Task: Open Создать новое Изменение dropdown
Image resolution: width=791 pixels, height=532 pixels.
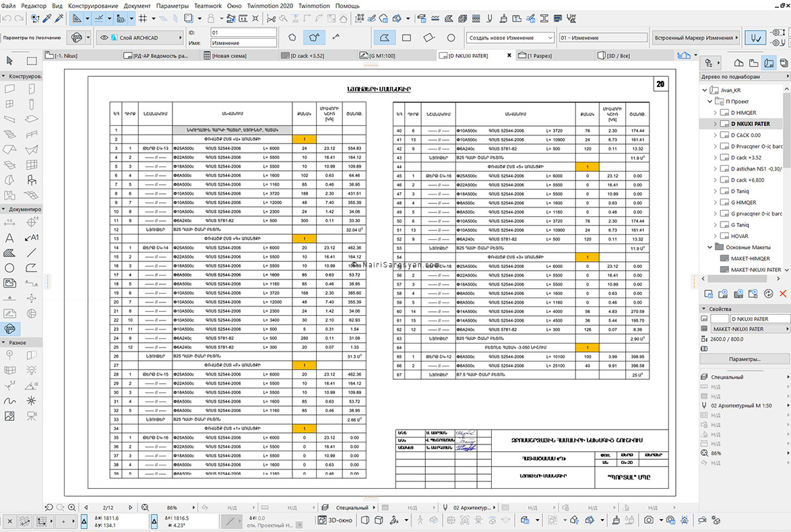Action: pyautogui.click(x=510, y=38)
